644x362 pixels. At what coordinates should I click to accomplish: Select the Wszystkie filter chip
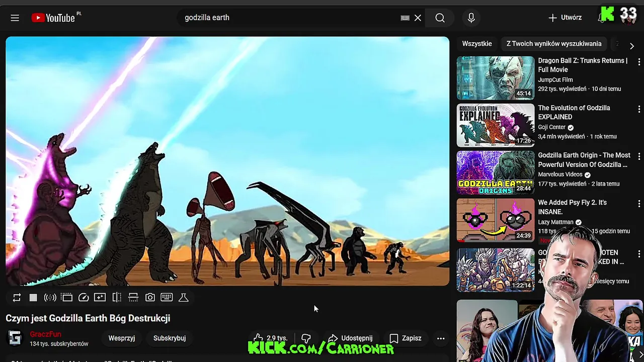click(x=477, y=44)
